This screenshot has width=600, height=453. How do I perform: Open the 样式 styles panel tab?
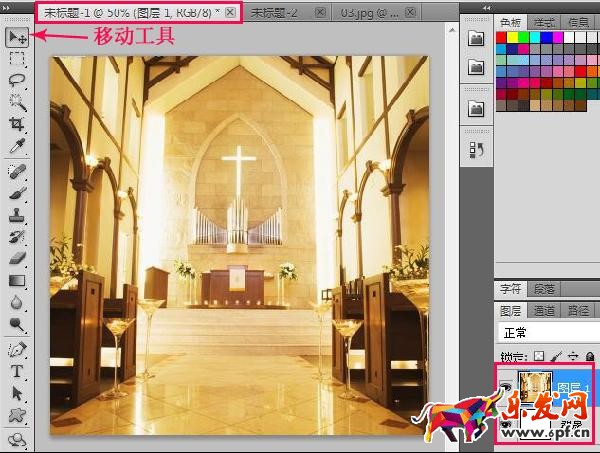click(547, 21)
